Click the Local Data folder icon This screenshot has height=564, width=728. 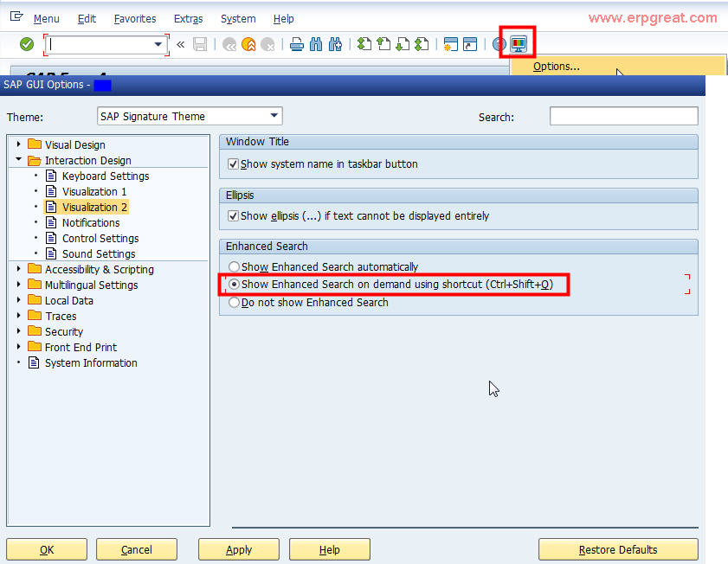pos(35,300)
